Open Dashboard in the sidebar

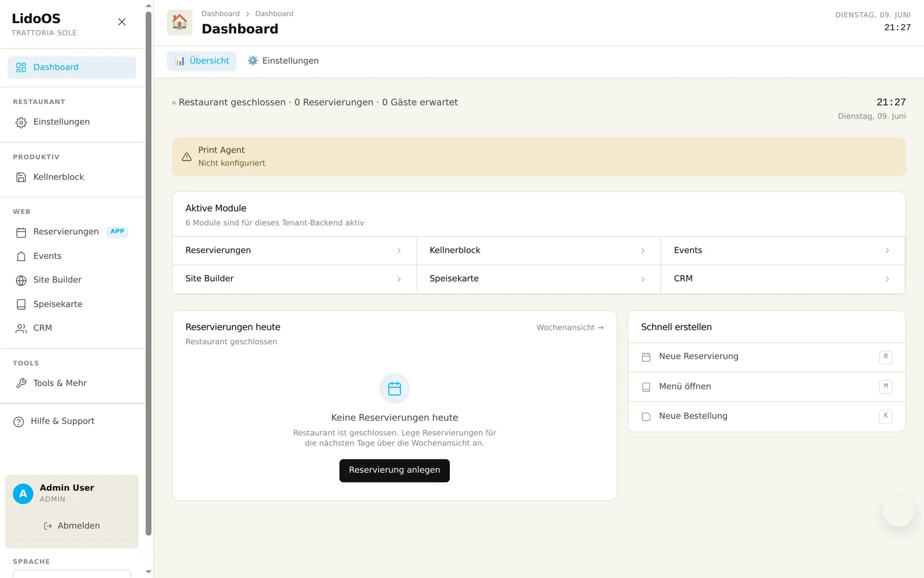(x=72, y=68)
